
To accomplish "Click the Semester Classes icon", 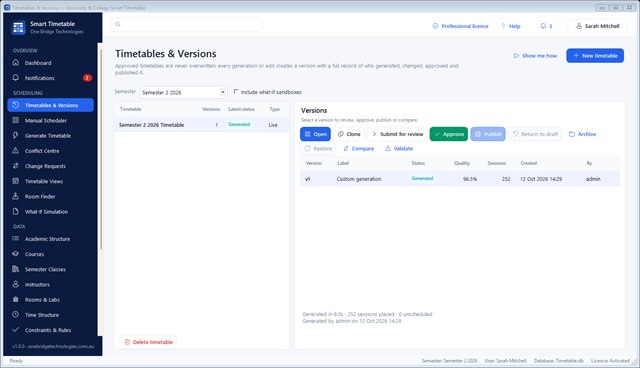I will 16,269.
